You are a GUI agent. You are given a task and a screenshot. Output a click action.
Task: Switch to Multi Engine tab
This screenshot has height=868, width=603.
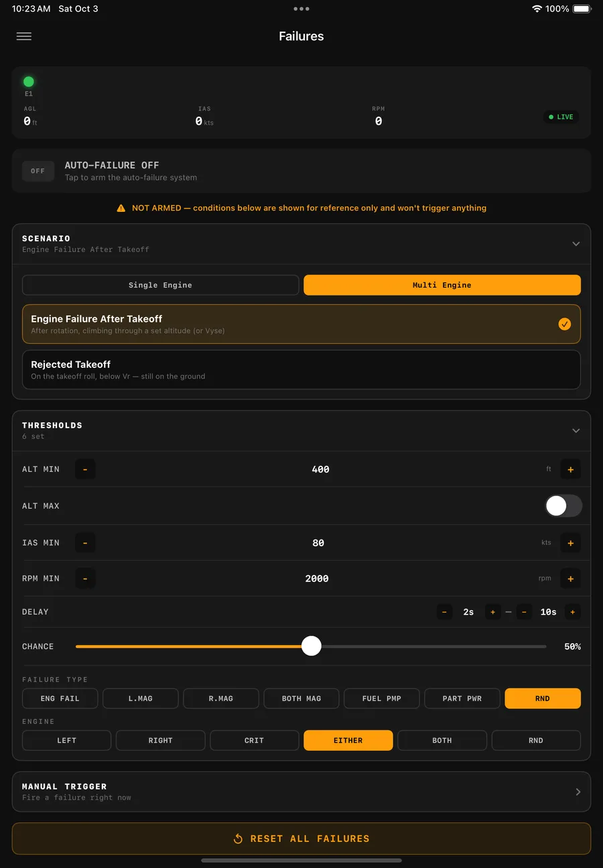tap(442, 285)
